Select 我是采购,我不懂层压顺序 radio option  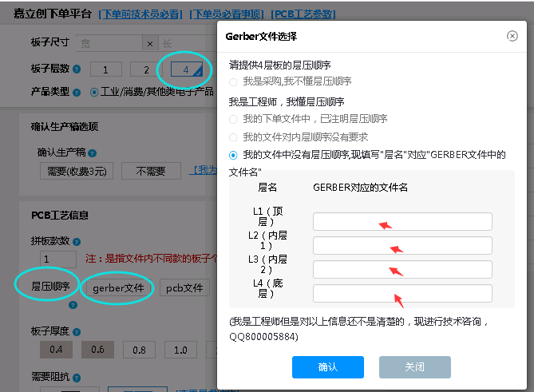tap(233, 82)
